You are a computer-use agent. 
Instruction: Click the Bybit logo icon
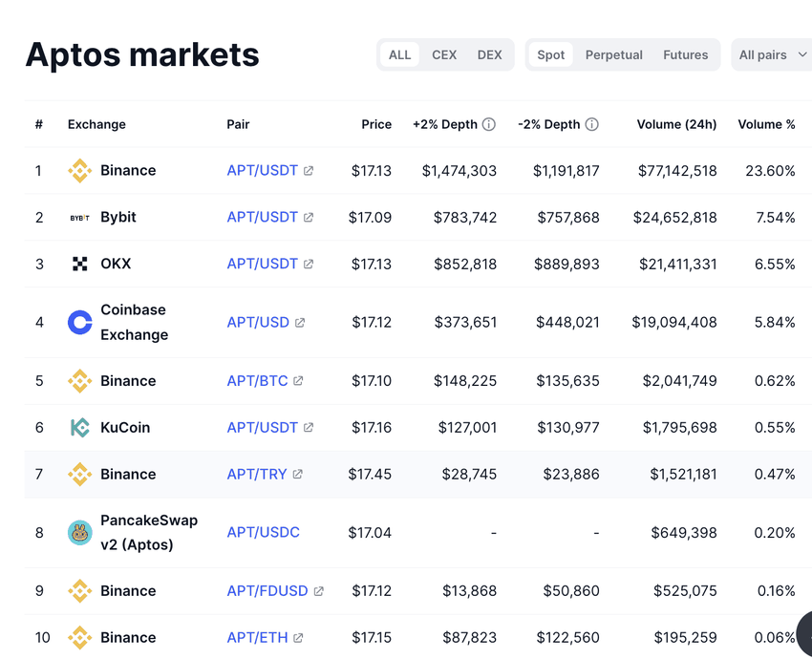tap(79, 218)
